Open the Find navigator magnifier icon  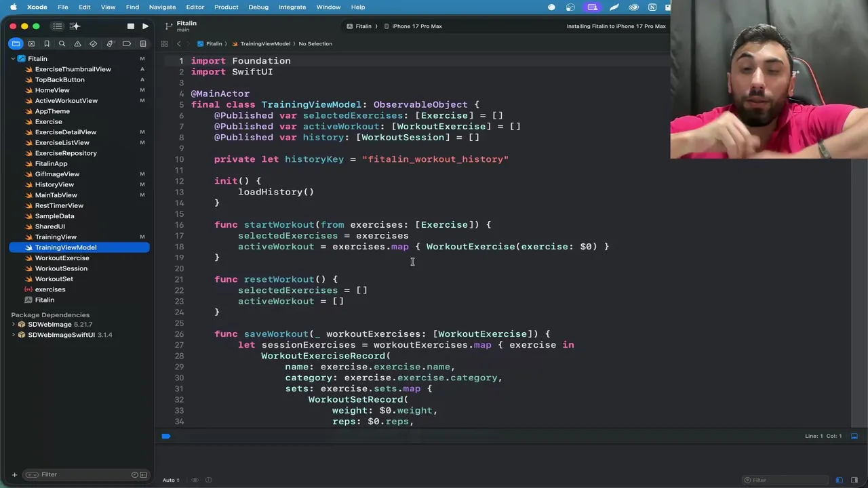[62, 43]
